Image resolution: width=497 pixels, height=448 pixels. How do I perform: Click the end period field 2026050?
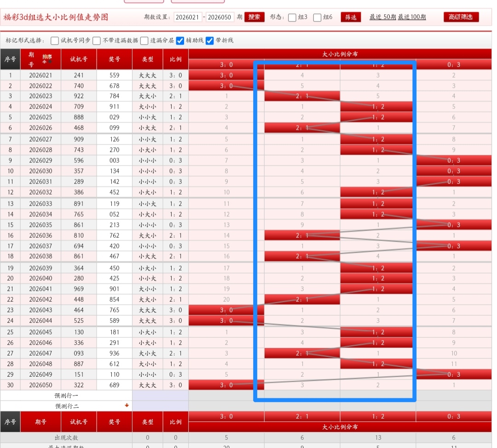tap(220, 17)
